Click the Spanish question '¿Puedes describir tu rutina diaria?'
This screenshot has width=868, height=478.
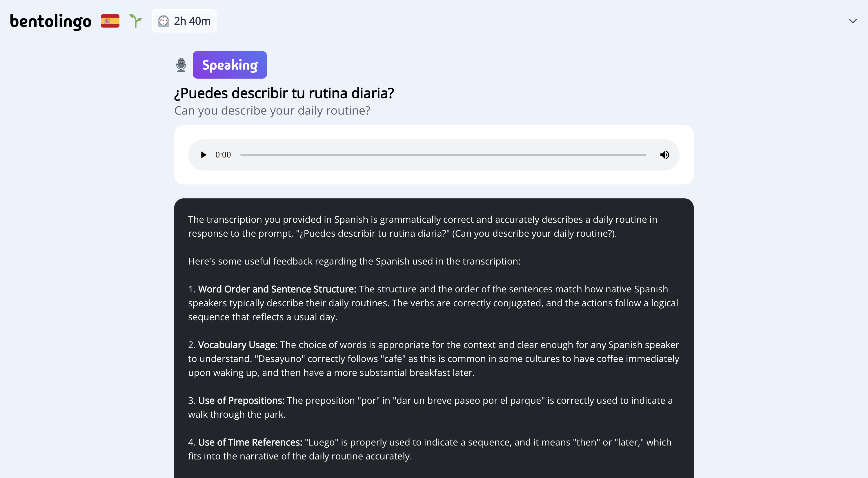tap(284, 93)
